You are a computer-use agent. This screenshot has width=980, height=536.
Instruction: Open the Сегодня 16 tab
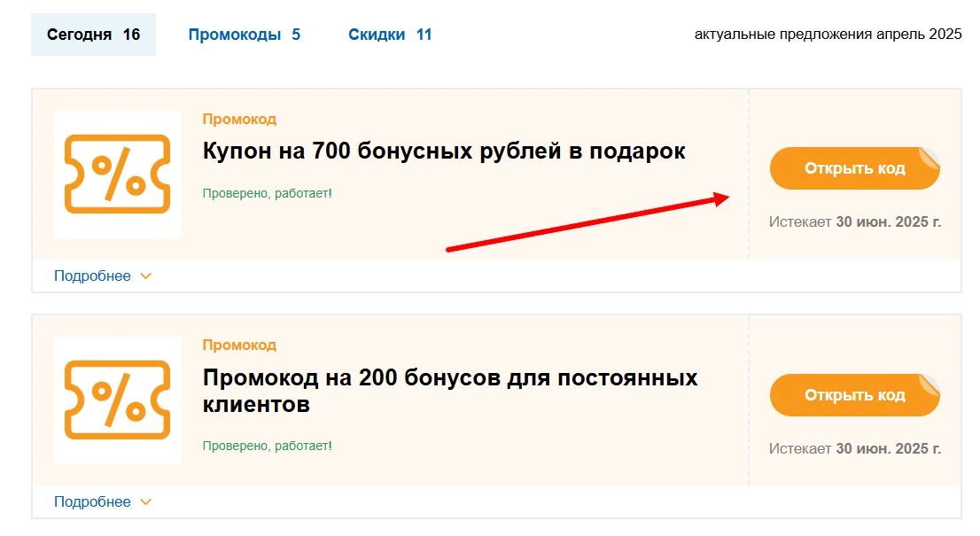pos(92,35)
